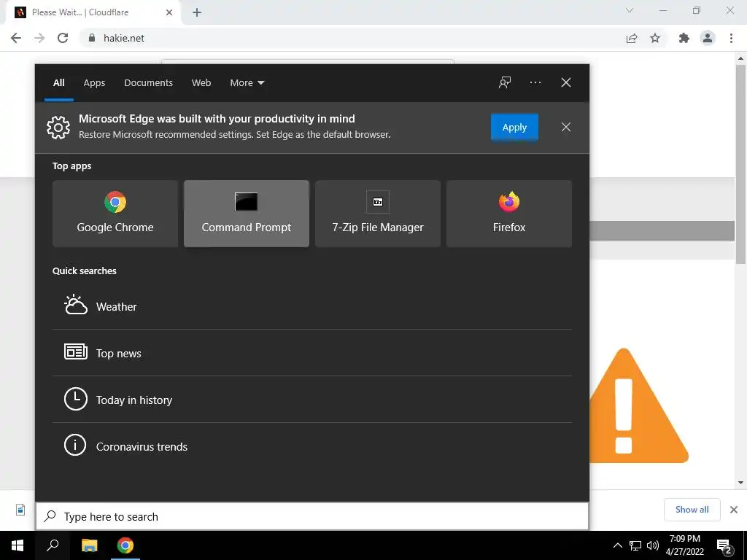View site lock info for hakie.net
Viewport: 747px width, 560px height.
[x=92, y=38]
